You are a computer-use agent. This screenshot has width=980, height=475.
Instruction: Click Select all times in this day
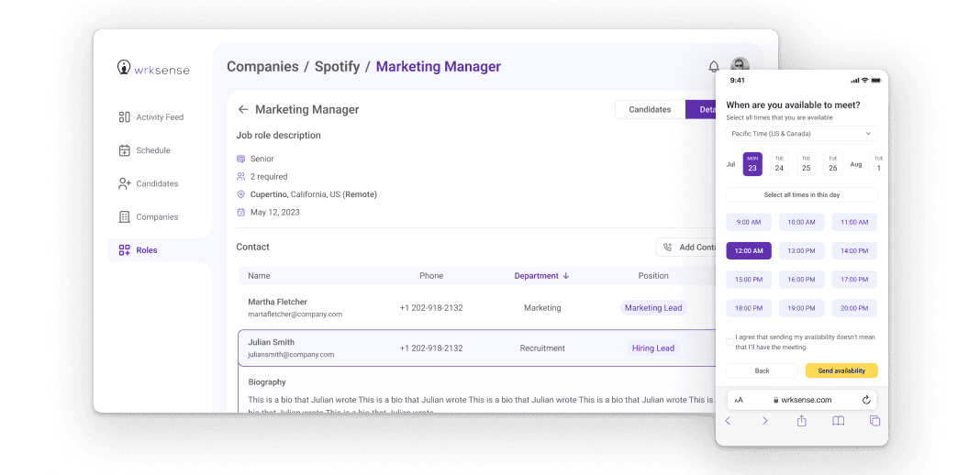click(x=801, y=194)
